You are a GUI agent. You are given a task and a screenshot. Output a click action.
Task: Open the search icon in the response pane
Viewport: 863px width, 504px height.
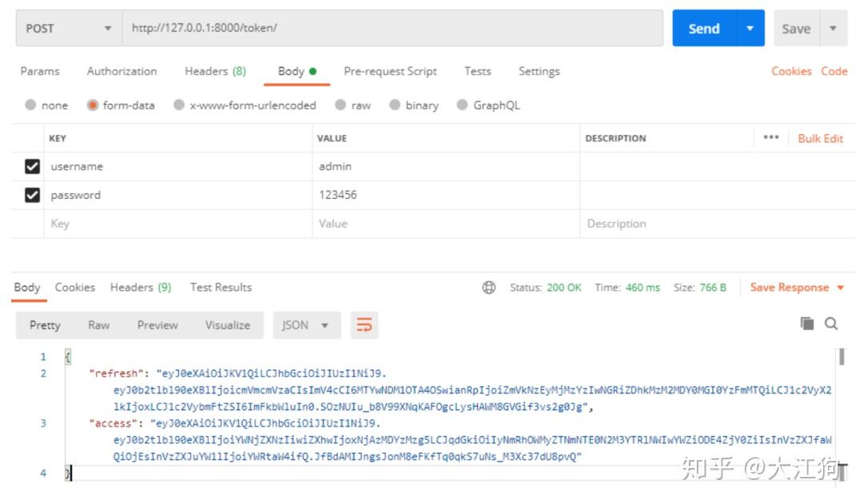click(x=833, y=324)
